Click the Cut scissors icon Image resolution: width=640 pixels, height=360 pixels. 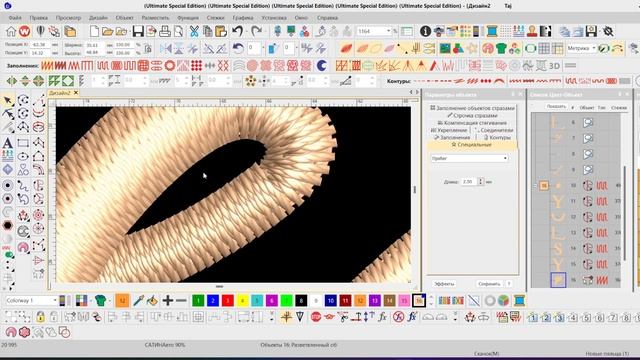coord(194,31)
